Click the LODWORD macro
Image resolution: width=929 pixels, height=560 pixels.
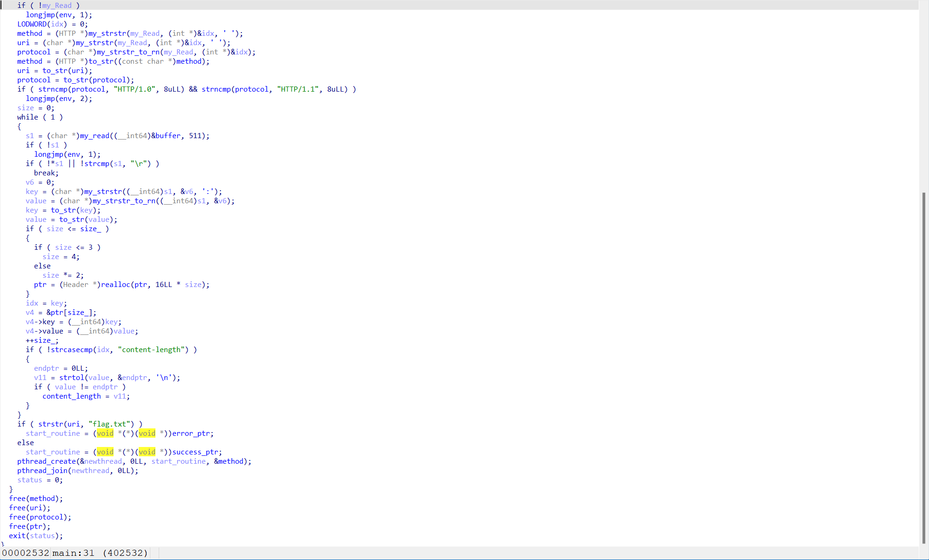click(x=32, y=24)
